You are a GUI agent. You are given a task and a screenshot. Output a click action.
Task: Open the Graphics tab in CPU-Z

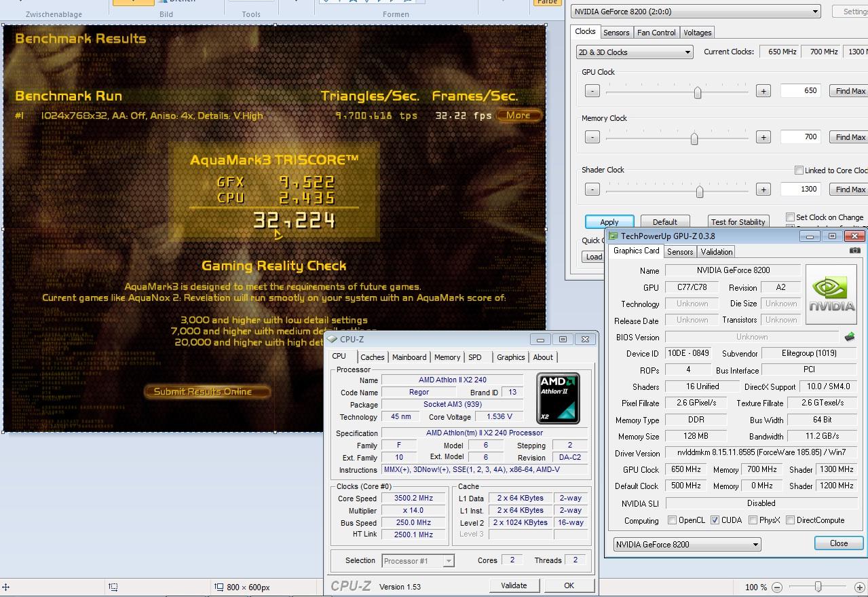(x=510, y=357)
